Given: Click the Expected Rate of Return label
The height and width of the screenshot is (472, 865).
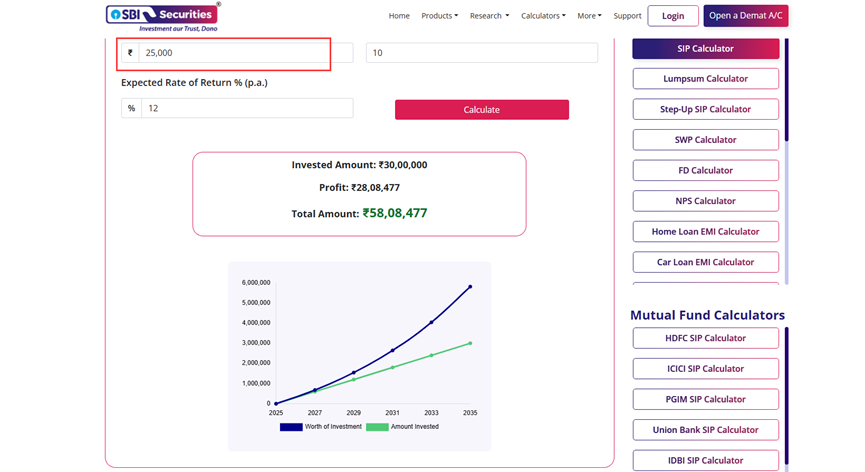Looking at the screenshot, I should click(194, 83).
